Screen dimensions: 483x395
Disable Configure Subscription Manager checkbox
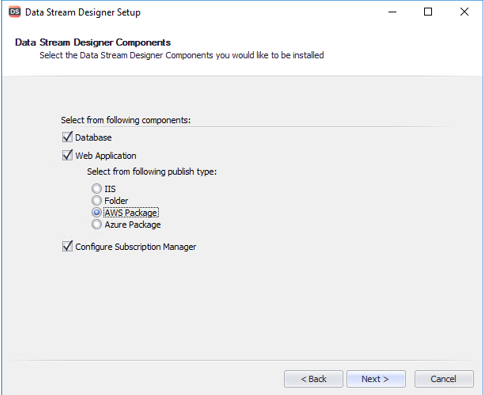point(67,246)
